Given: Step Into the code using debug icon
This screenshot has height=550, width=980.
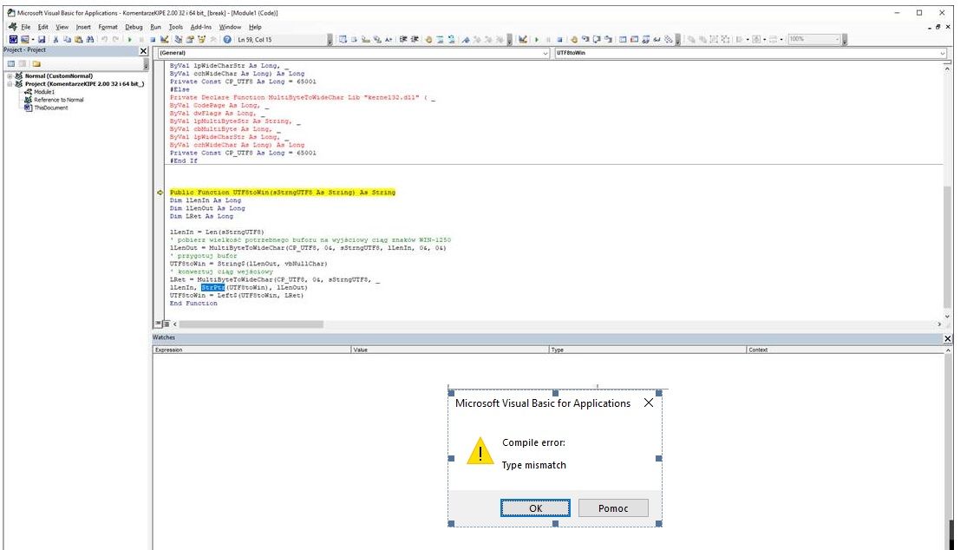Looking at the screenshot, I should (586, 38).
